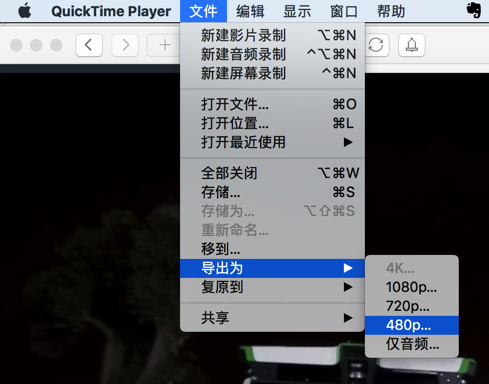
Task: Click the bell notification button
Action: pos(412,45)
